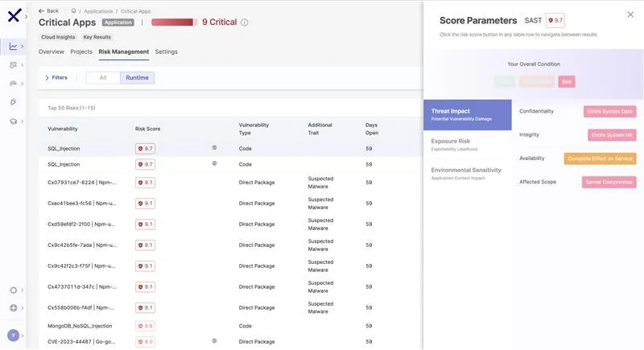Viewport: 644px width, 350px height.
Task: Click the status dot on second SQL_Injection row
Action: 214,163
